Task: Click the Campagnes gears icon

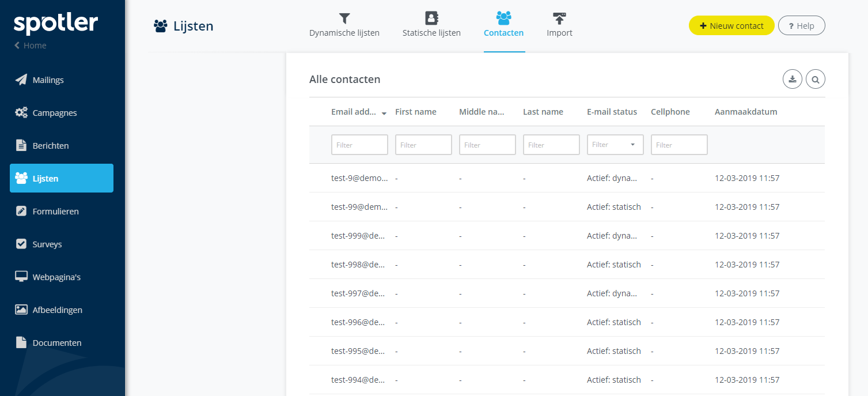Action: click(21, 112)
